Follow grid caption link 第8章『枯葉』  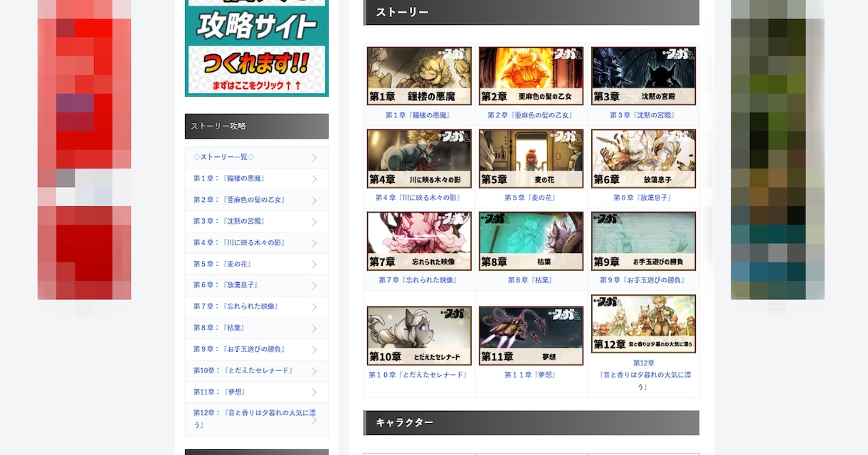[531, 280]
